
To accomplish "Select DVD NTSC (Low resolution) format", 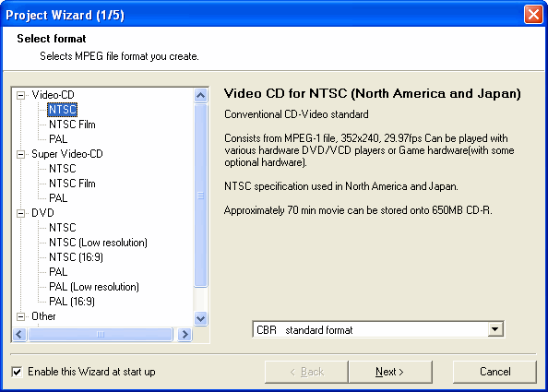I will coord(98,243).
